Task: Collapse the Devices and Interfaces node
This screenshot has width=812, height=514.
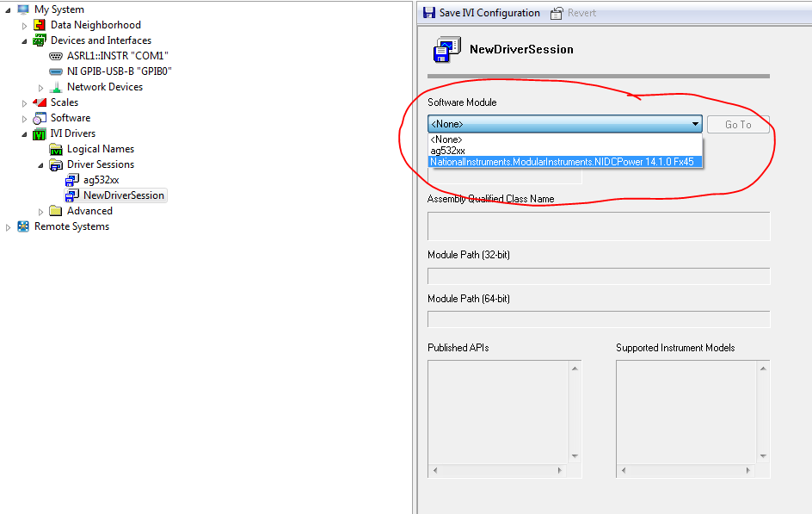Action: [24, 41]
